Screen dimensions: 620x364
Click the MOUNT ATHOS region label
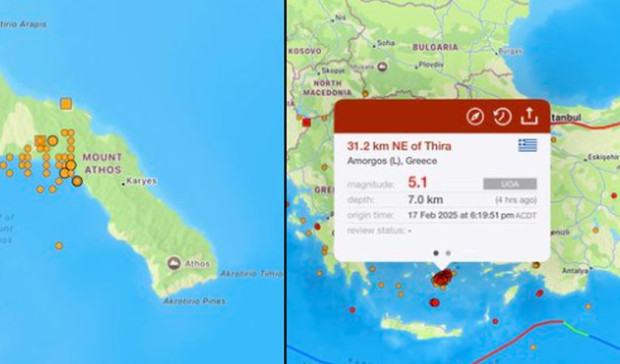(x=102, y=164)
